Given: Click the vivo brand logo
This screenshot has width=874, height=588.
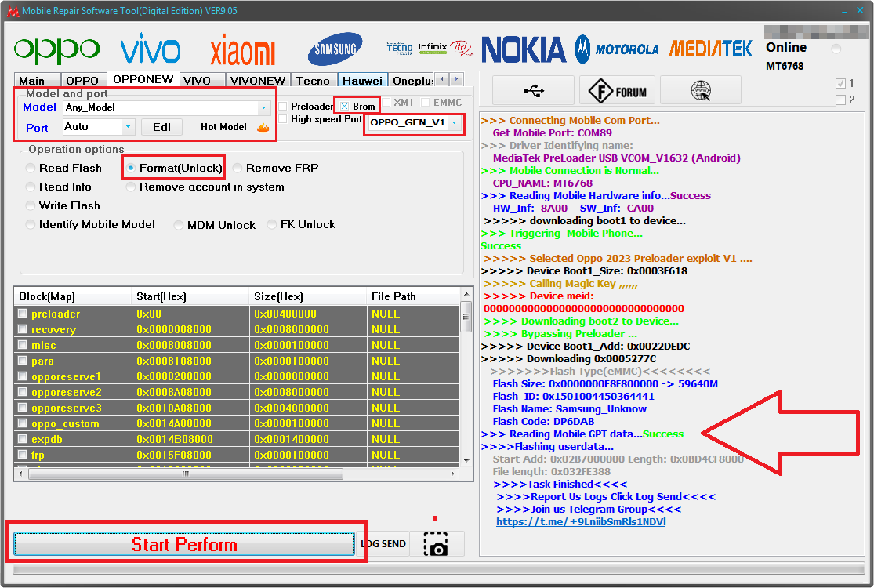Looking at the screenshot, I should (x=151, y=49).
